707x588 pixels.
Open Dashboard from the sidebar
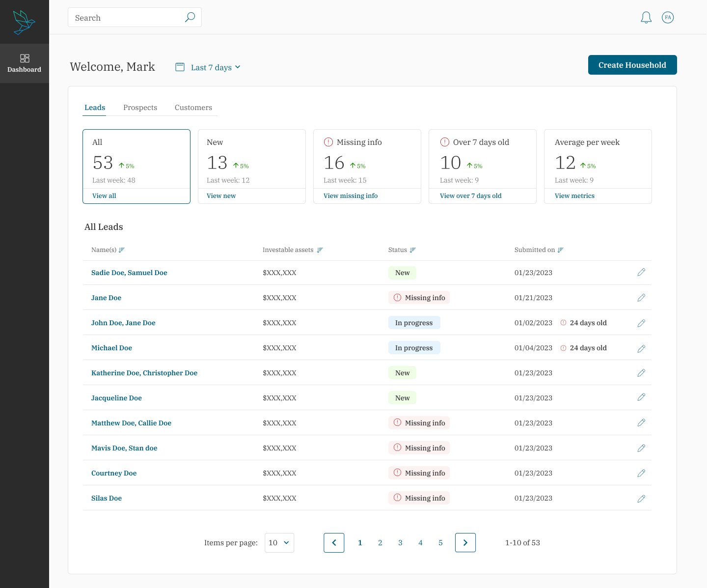25,63
